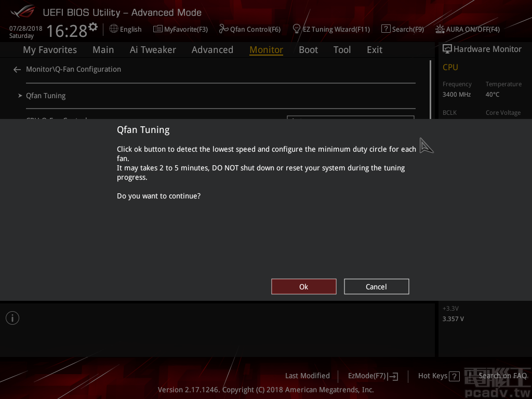Expand the Qfan Tuning entry
The image size is (532, 399).
(46, 96)
